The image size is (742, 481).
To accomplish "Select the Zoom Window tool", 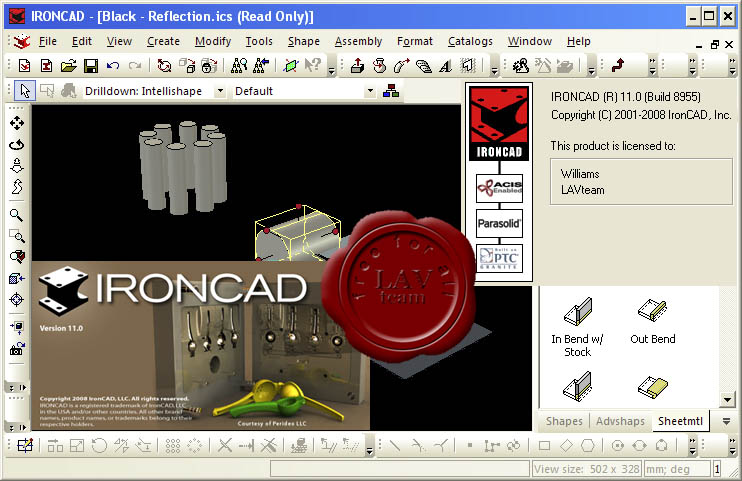I will pos(17,235).
